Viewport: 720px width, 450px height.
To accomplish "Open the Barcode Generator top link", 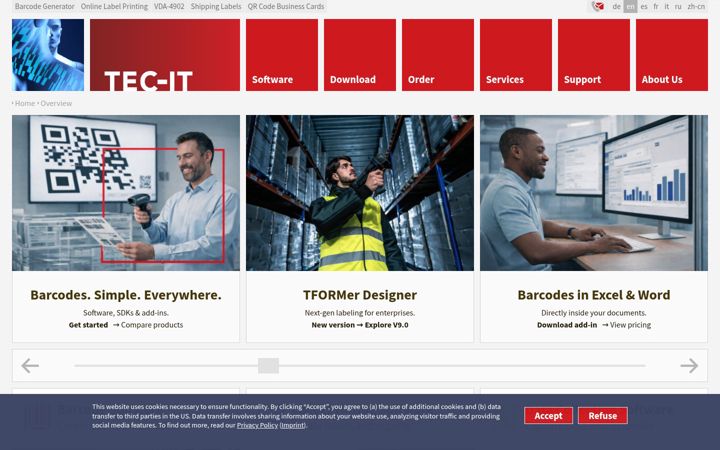I will coord(45,6).
